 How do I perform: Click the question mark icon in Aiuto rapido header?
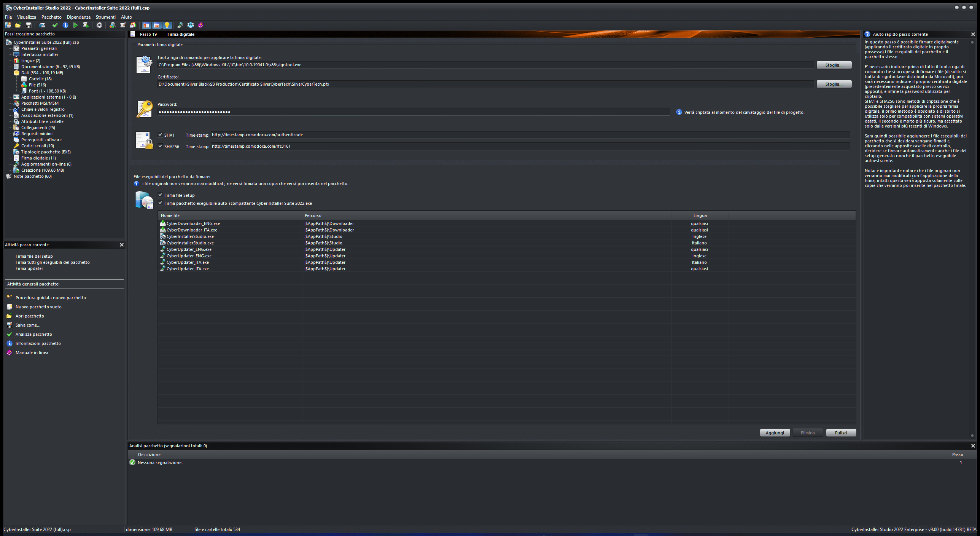[x=867, y=34]
